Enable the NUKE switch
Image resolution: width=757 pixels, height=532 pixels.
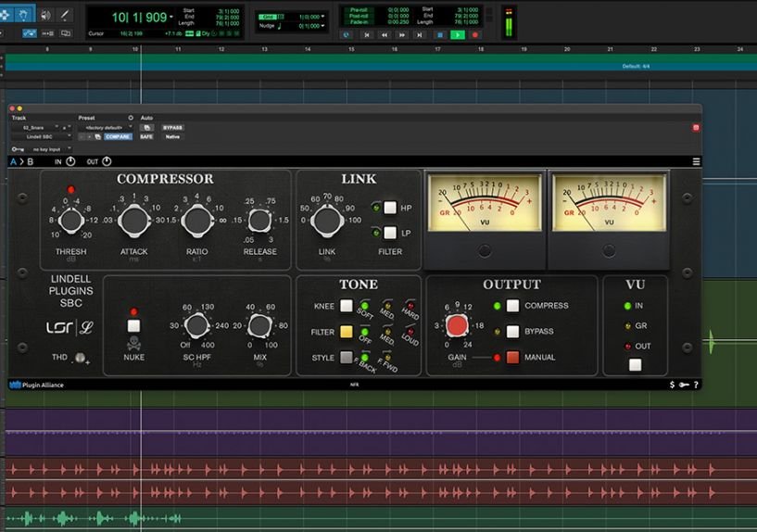click(x=133, y=326)
